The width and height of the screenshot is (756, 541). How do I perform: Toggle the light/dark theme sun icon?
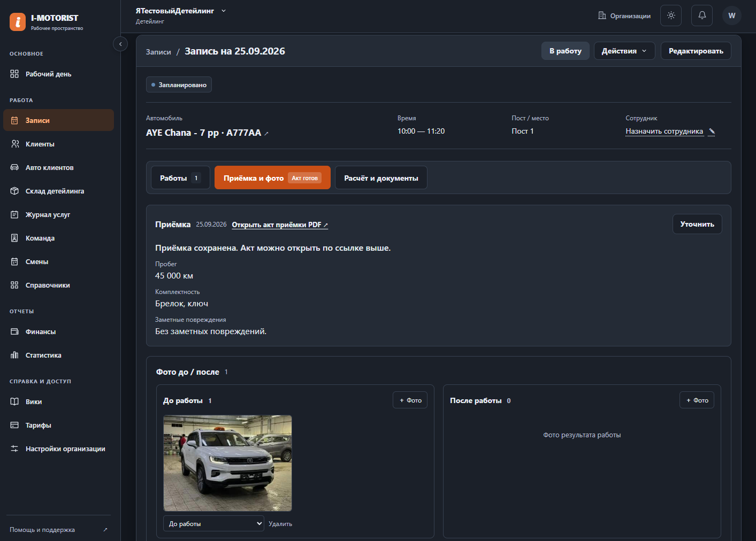click(x=671, y=16)
